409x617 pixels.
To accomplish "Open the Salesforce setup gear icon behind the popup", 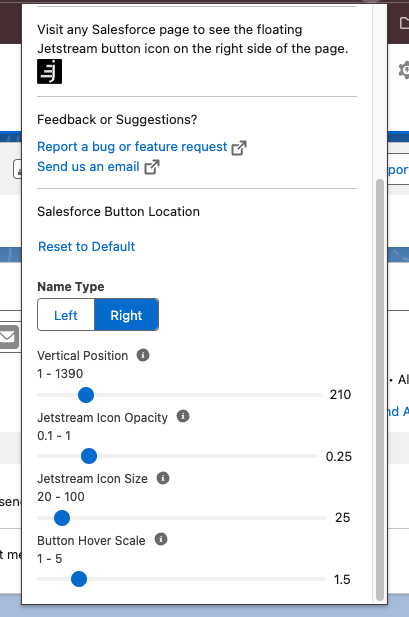I will pyautogui.click(x=404, y=71).
